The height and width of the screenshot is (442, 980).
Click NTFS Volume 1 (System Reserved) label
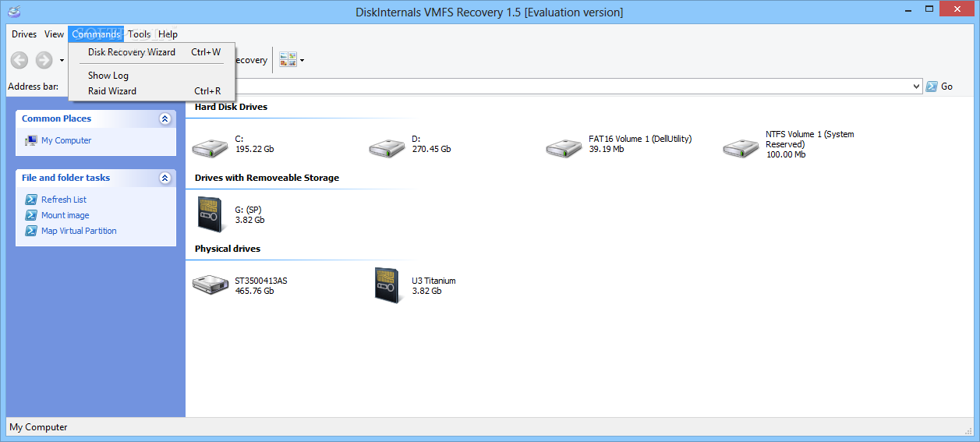(x=809, y=139)
